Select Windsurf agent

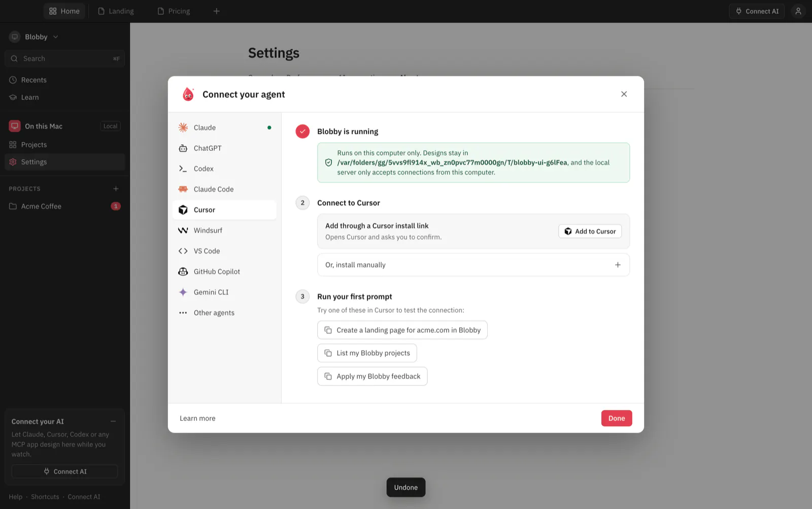224,230
